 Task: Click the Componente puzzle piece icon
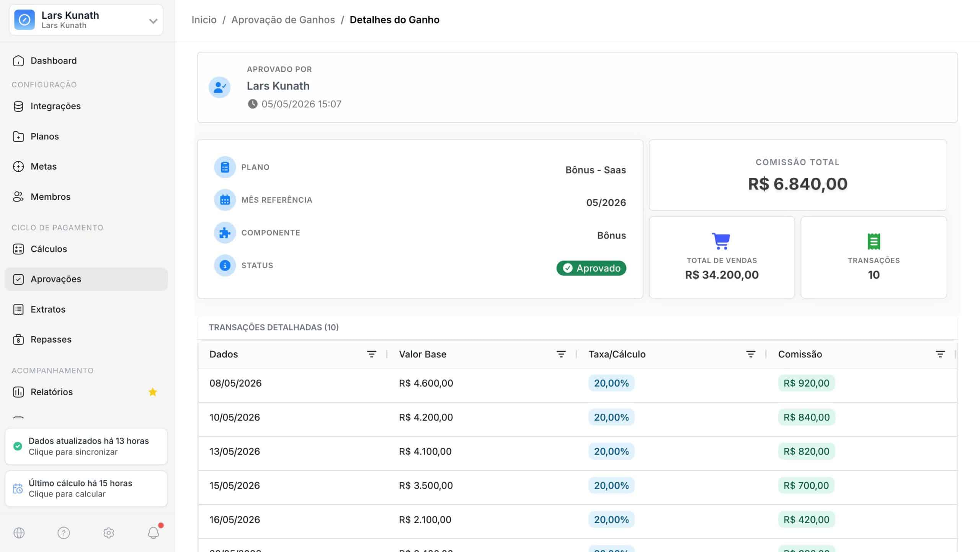pyautogui.click(x=225, y=233)
